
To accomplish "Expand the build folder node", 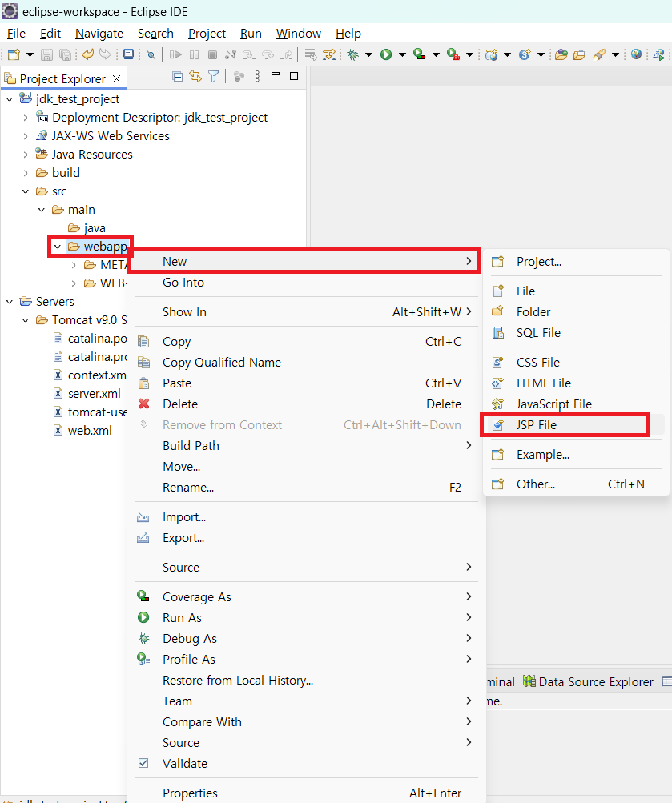I will click(26, 173).
